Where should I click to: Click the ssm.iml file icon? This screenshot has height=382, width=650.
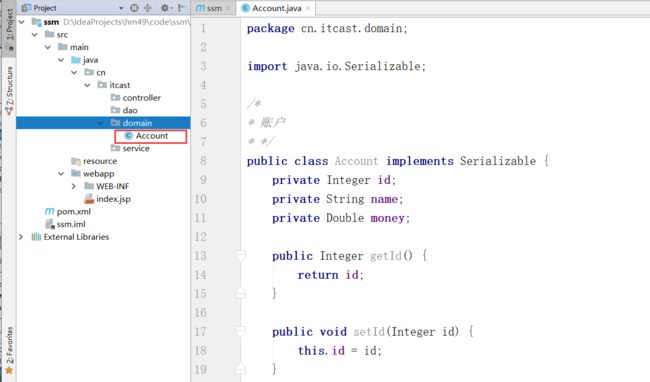[50, 224]
